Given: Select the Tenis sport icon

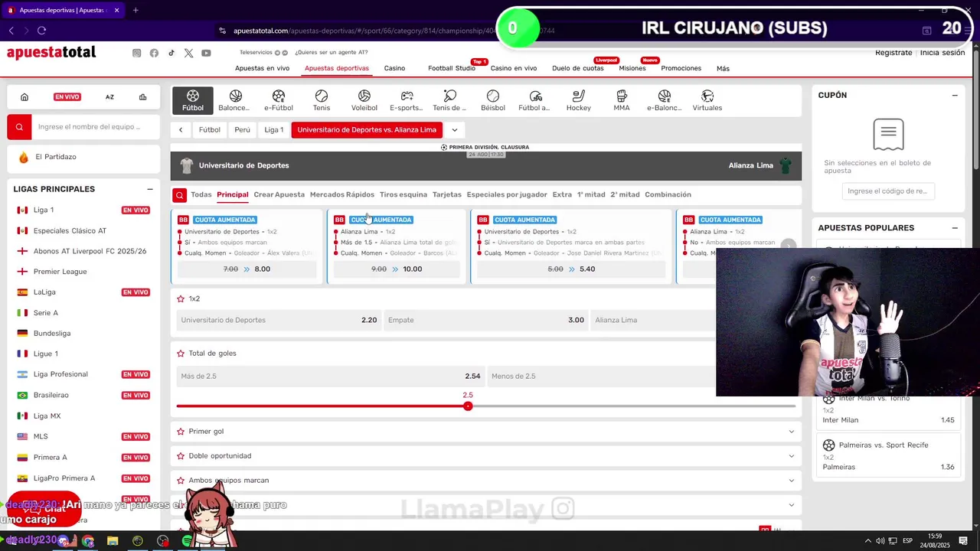Looking at the screenshot, I should tap(322, 100).
